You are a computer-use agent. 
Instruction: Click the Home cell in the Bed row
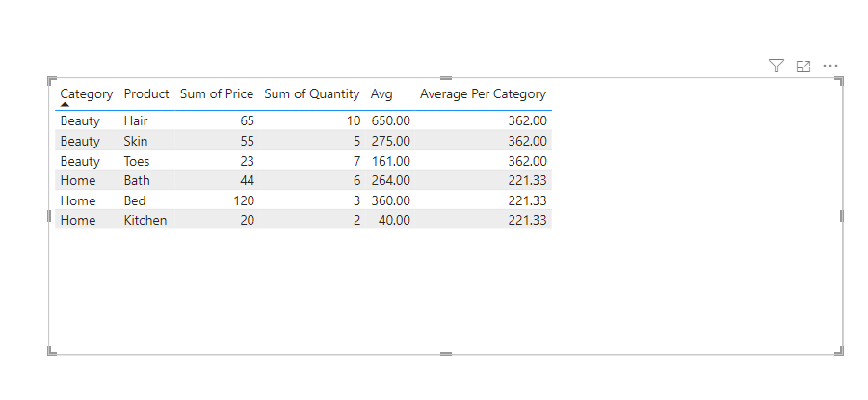tap(78, 200)
